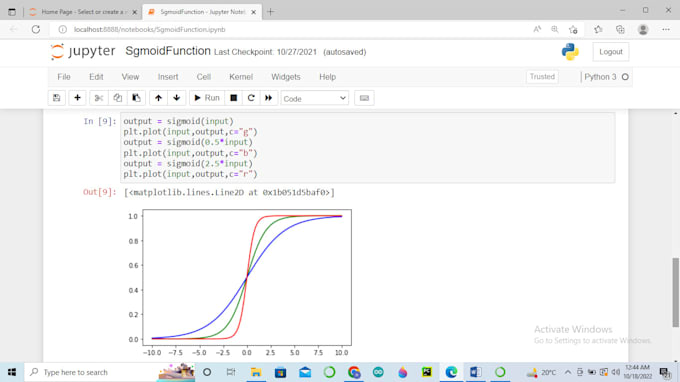Image resolution: width=680 pixels, height=382 pixels.
Task: Open the Edit menu
Action: pyautogui.click(x=96, y=77)
